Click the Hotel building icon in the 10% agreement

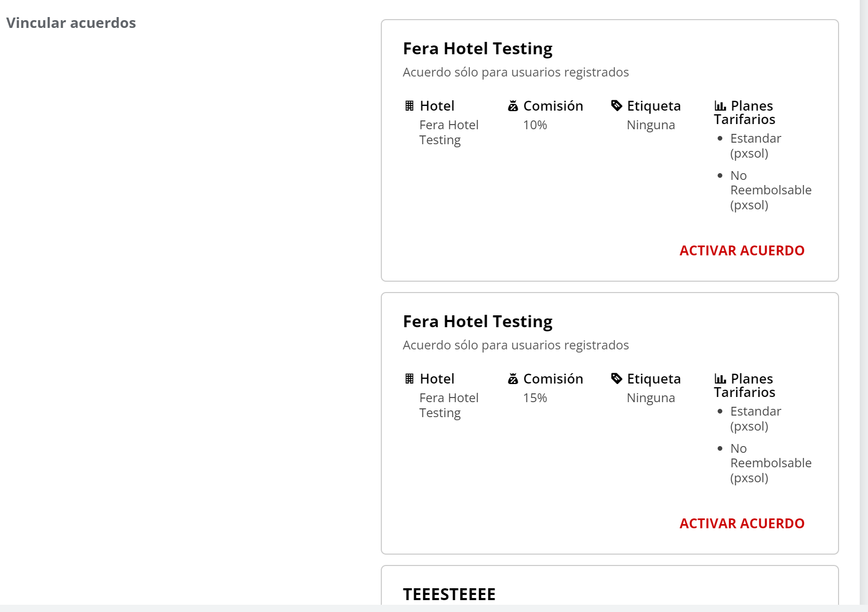pyautogui.click(x=409, y=106)
